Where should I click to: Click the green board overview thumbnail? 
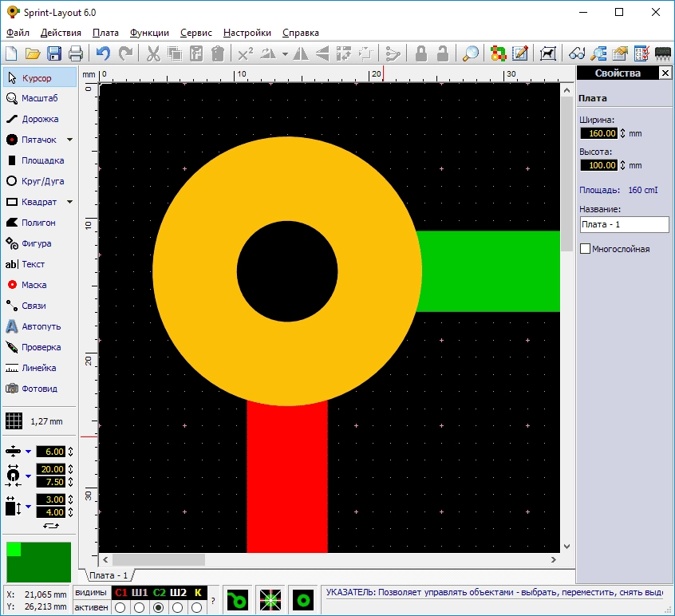pyautogui.click(x=39, y=563)
